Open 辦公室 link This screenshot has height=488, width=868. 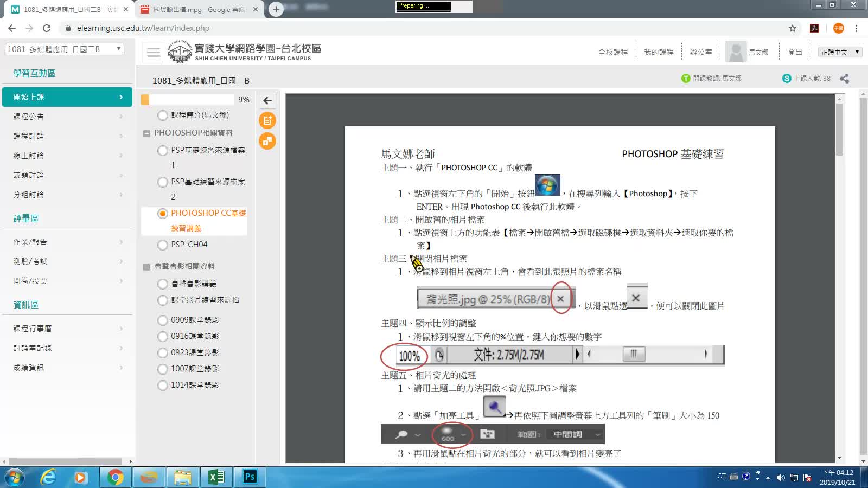701,52
